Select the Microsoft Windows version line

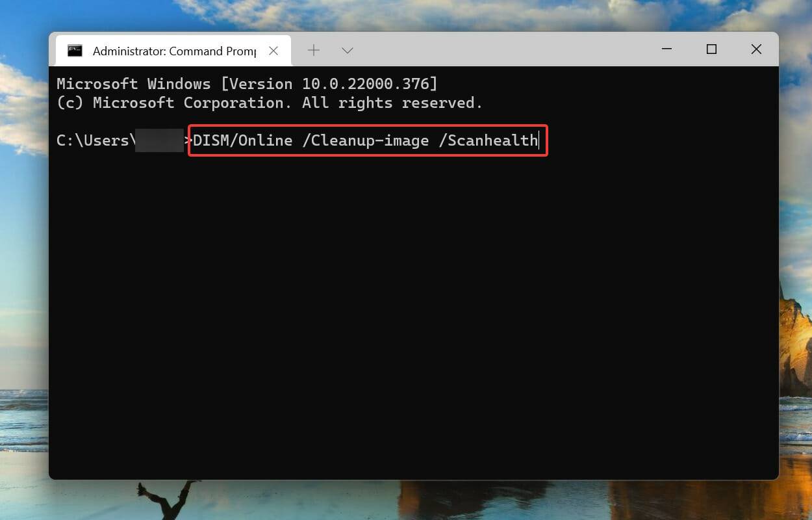pyautogui.click(x=247, y=83)
